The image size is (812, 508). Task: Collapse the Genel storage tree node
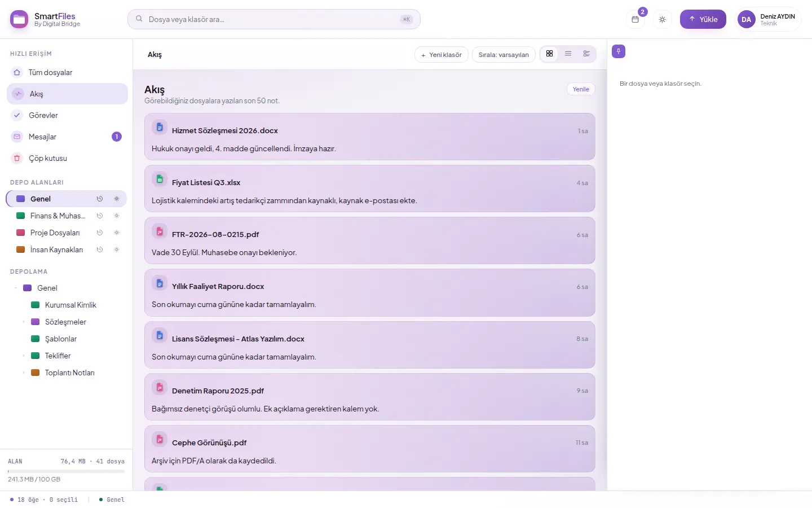tap(15, 288)
